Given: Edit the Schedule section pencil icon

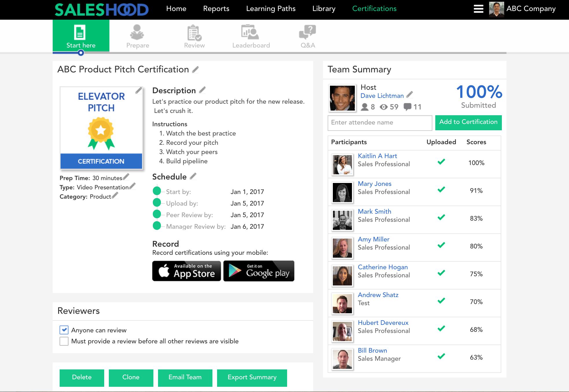Looking at the screenshot, I should [193, 176].
